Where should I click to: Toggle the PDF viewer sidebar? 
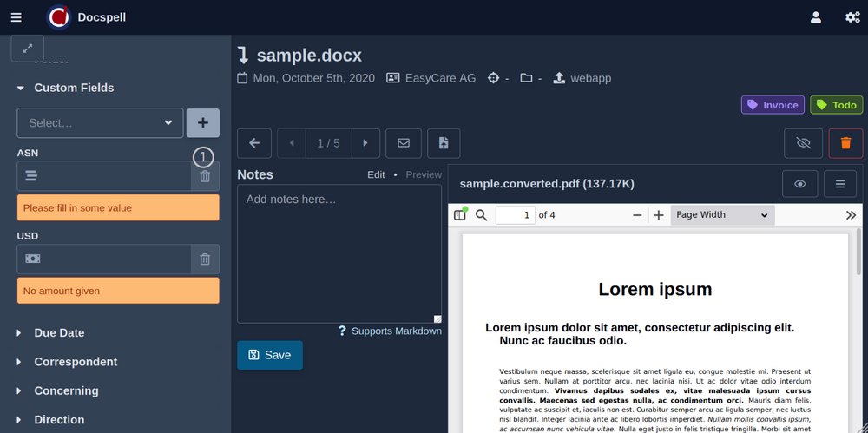click(x=460, y=215)
